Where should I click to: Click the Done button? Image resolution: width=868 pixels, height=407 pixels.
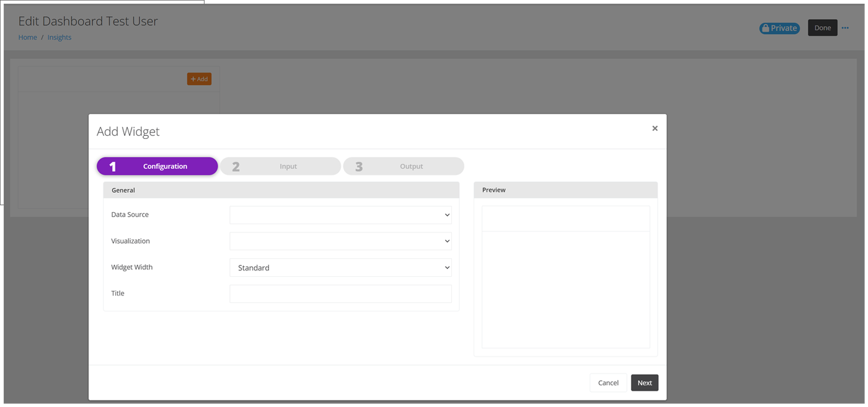tap(823, 28)
